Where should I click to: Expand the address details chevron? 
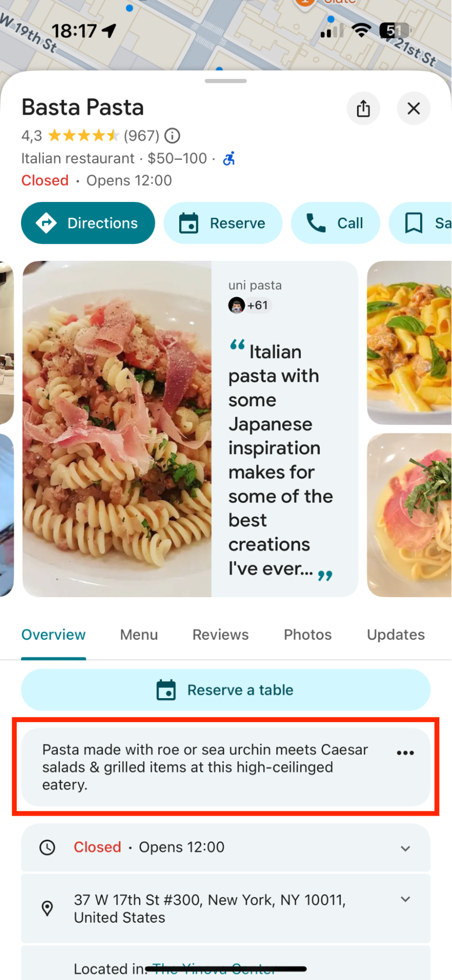pyautogui.click(x=405, y=899)
